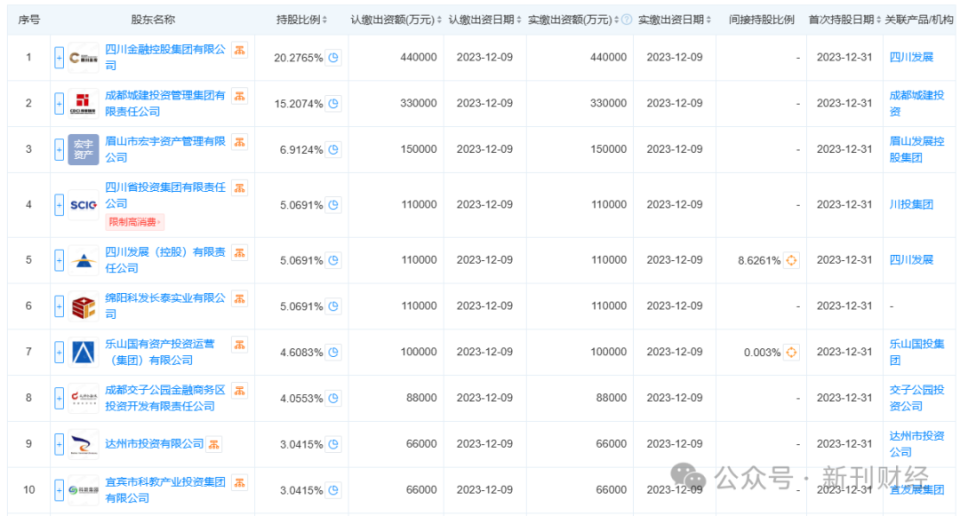Click the equity structure icon next to 成都城建投资管理集团
Image resolution: width=960 pixels, height=516 pixels.
click(239, 96)
